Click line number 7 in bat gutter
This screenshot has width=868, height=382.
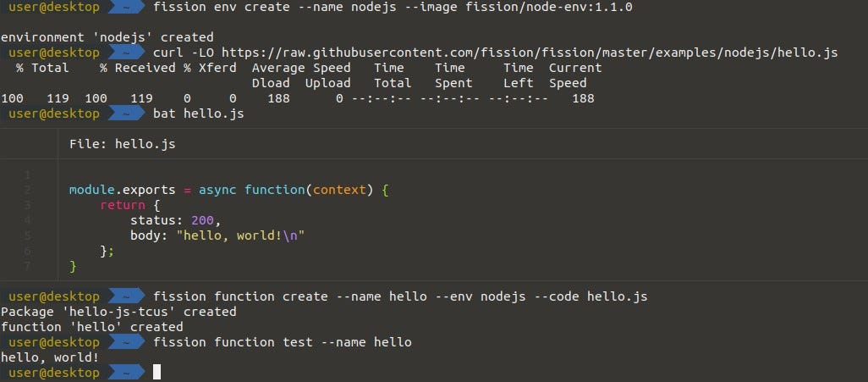point(28,267)
